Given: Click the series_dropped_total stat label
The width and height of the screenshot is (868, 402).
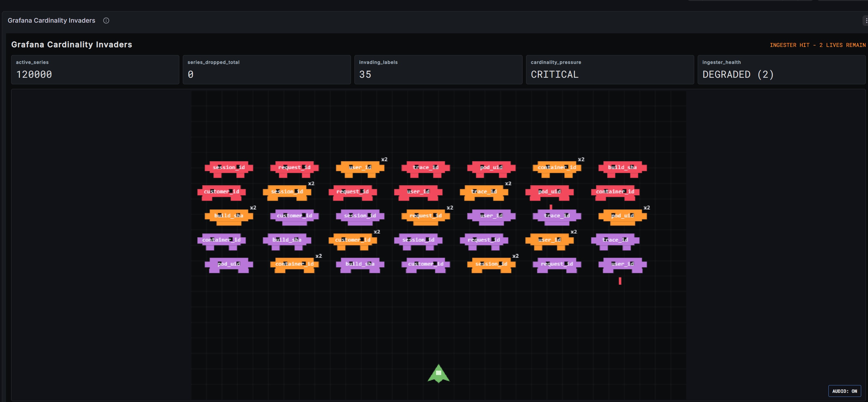Looking at the screenshot, I should [x=213, y=62].
